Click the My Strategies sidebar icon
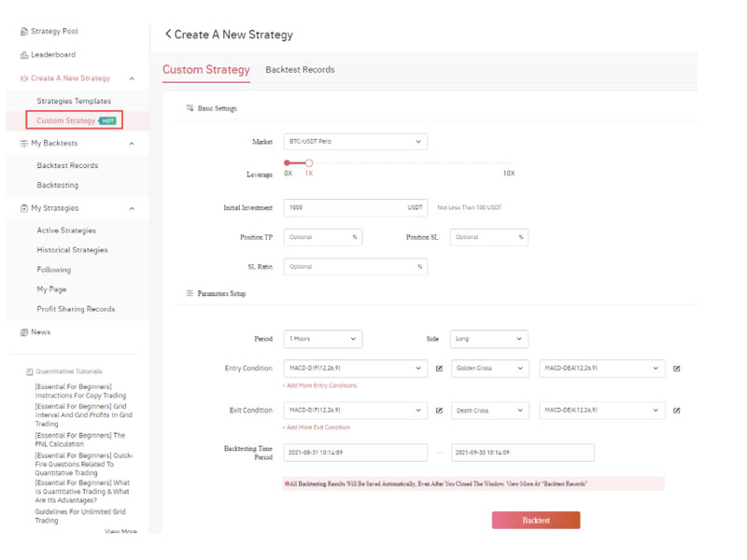 coord(24,208)
